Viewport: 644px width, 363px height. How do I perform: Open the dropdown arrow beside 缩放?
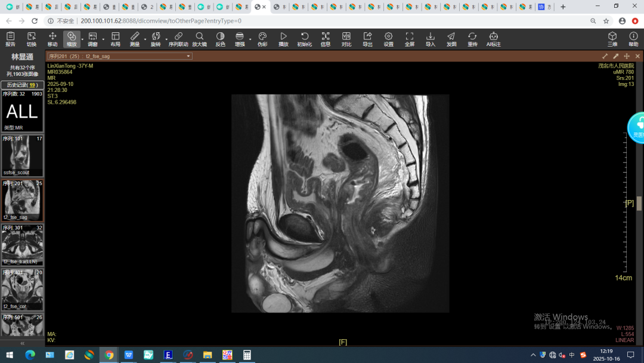82,39
